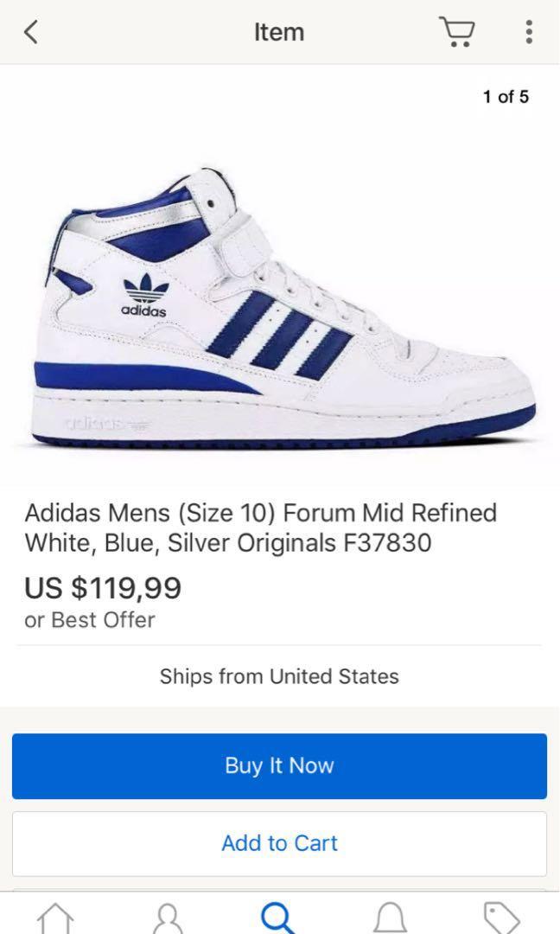Tap the Adidas Forum Mid listing title
560x934 pixels.
tap(261, 528)
